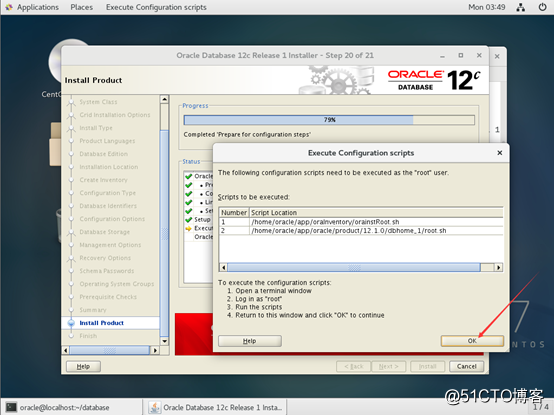This screenshot has width=554, height=415.
Task: Click Help button at installer bottom left
Action: pyautogui.click(x=83, y=366)
